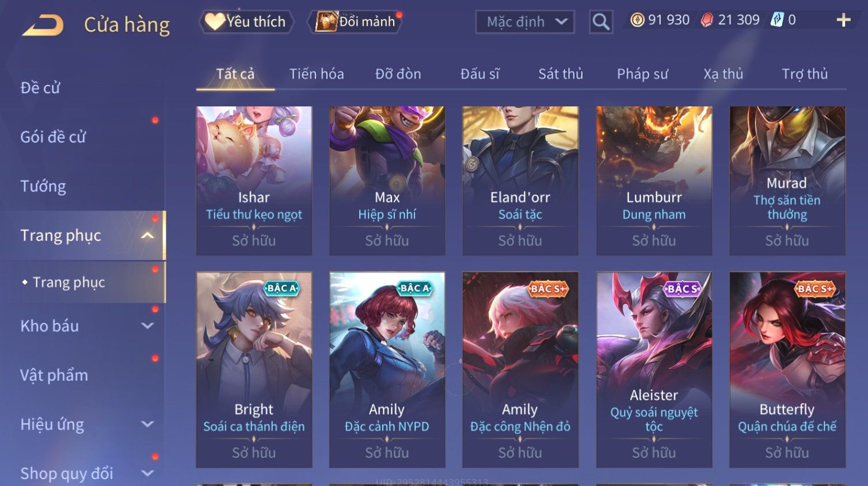The width and height of the screenshot is (868, 486).
Task: Tap the blue voucher currency icon
Action: pos(777,20)
